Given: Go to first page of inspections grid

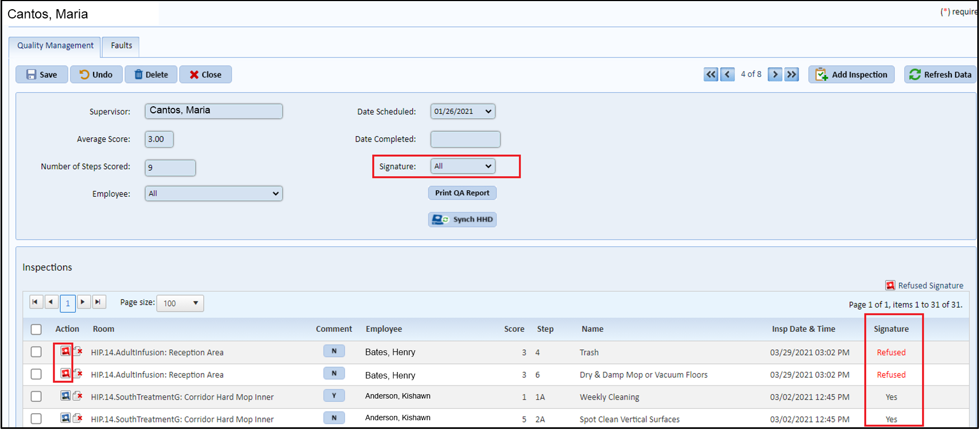Looking at the screenshot, I should (36, 302).
